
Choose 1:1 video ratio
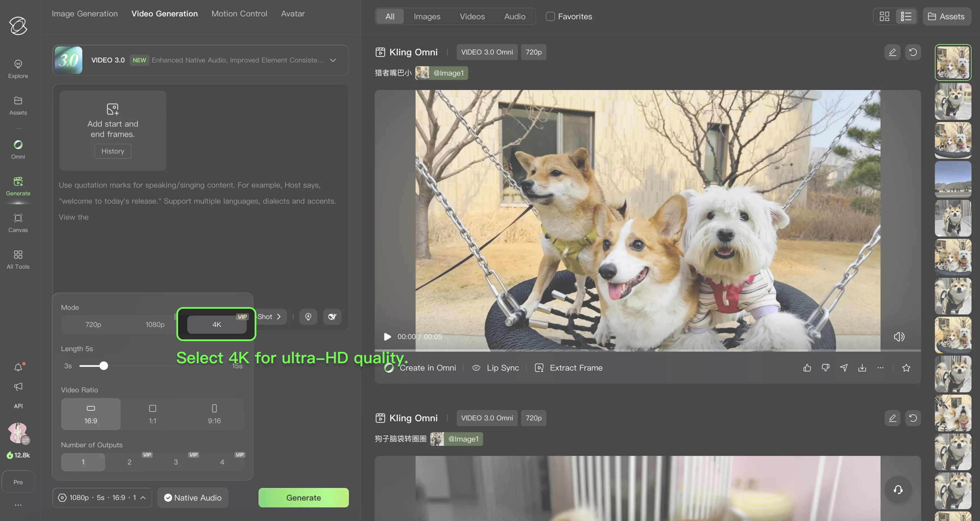point(153,414)
